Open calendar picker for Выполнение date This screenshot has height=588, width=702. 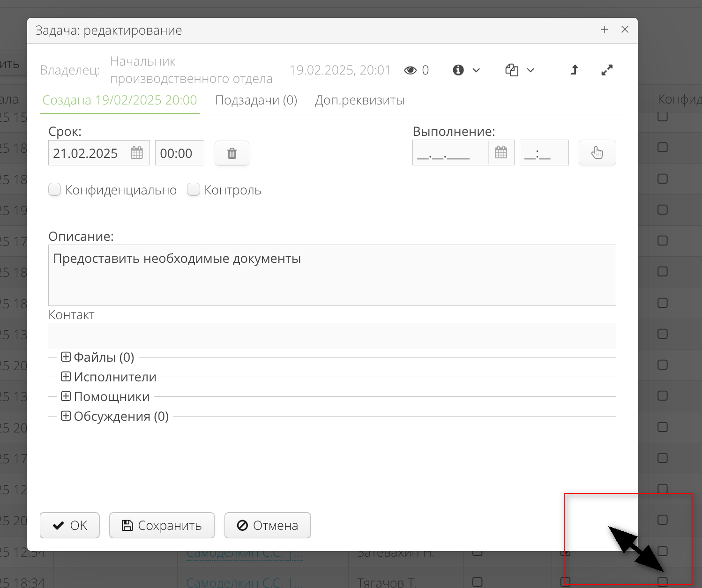pyautogui.click(x=501, y=153)
